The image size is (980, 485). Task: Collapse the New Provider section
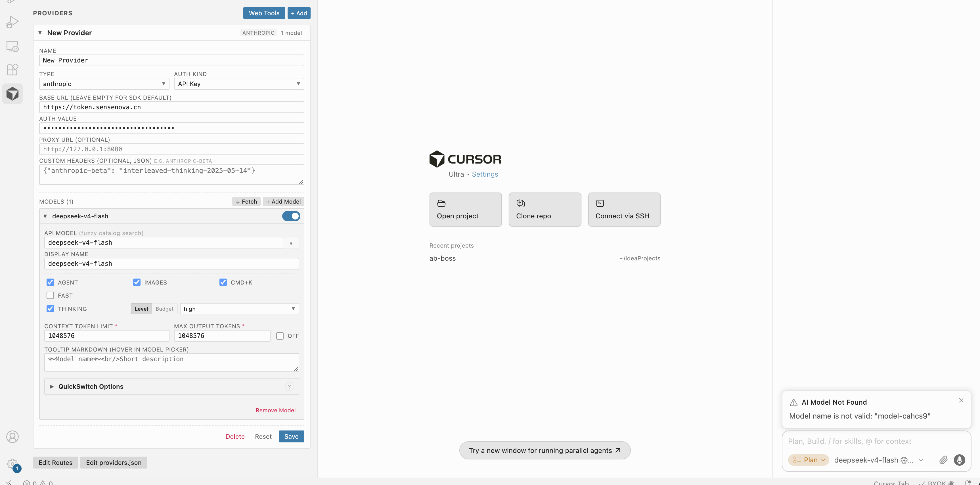[40, 33]
